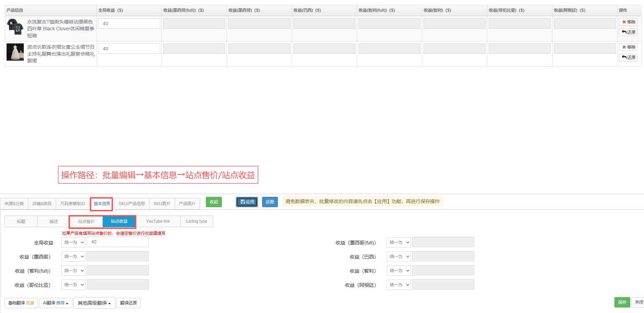Expand the 全局收益 统一为 dropdown
The height and width of the screenshot is (313, 644).
click(73, 242)
